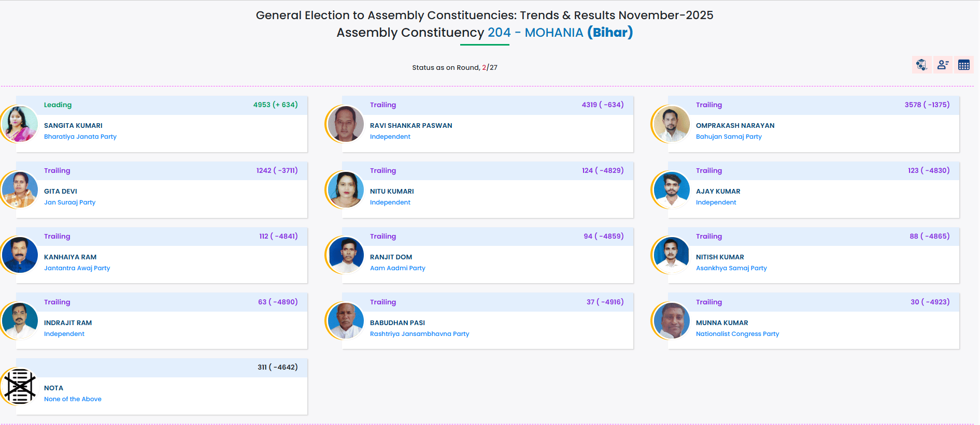Click the clipboard round-wise results icon

click(x=921, y=65)
